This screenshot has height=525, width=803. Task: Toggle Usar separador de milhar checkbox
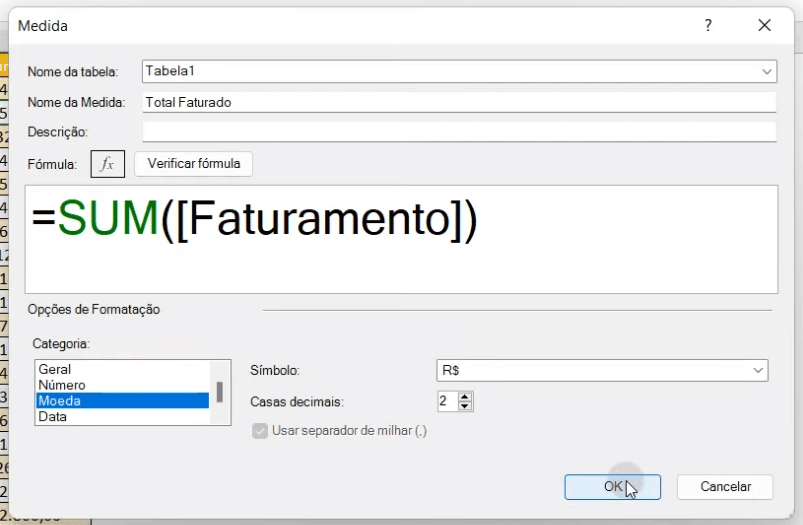click(x=260, y=431)
